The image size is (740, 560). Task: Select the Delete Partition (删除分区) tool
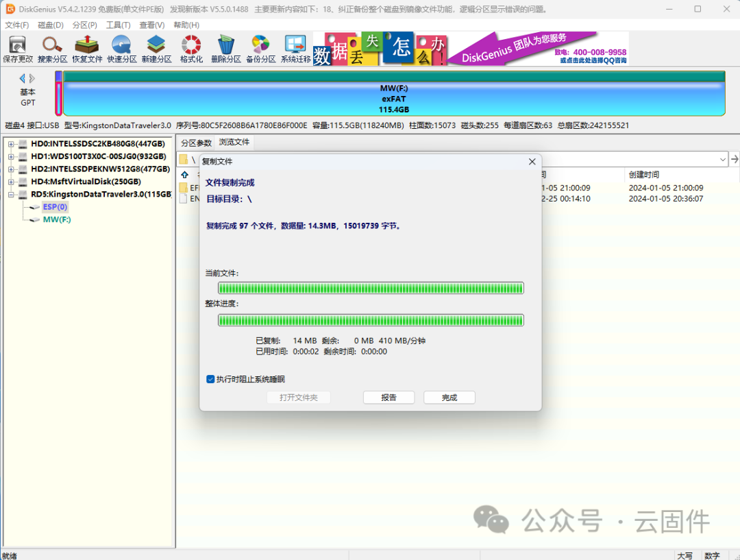pyautogui.click(x=226, y=49)
